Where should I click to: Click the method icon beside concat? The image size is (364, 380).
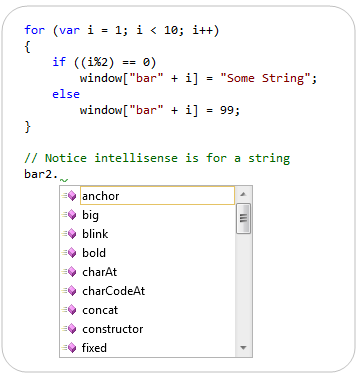(70, 310)
